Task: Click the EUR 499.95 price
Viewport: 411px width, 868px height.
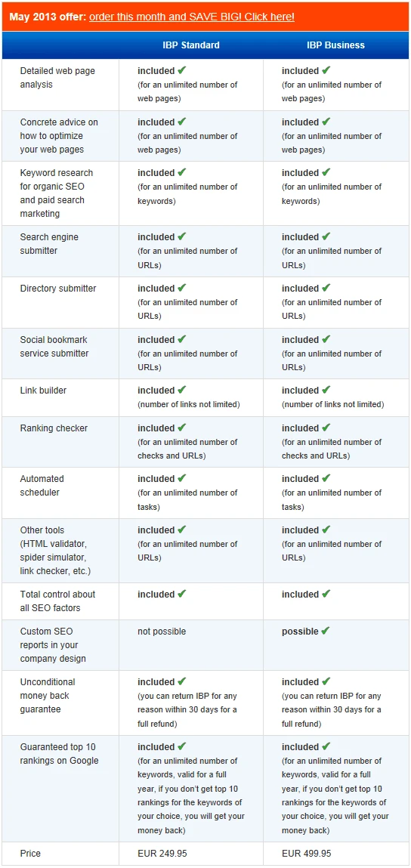Action: [306, 853]
